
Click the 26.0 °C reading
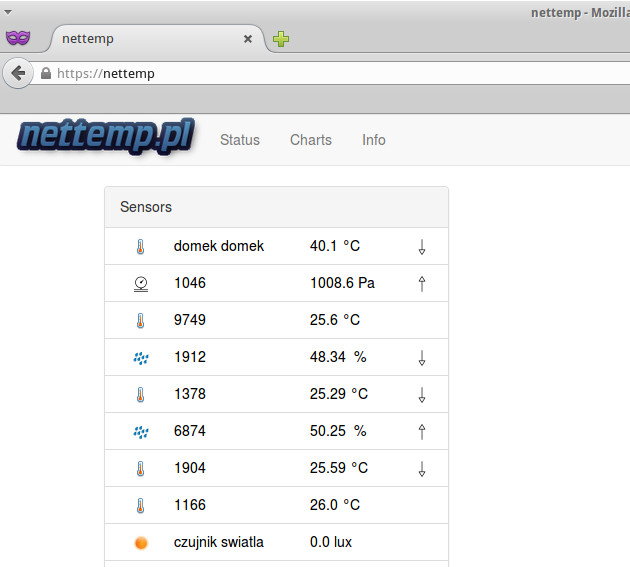[x=335, y=505]
